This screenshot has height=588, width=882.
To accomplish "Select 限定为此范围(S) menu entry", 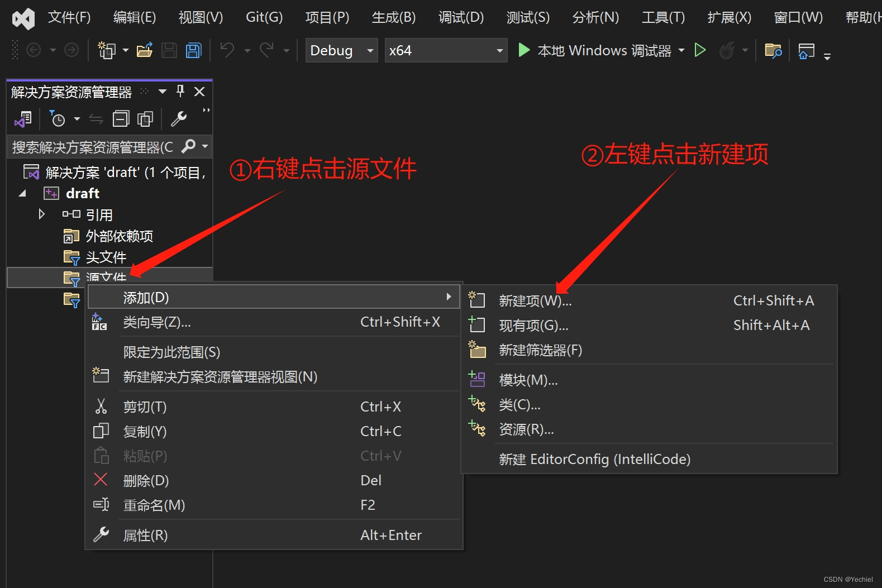I will click(274, 352).
